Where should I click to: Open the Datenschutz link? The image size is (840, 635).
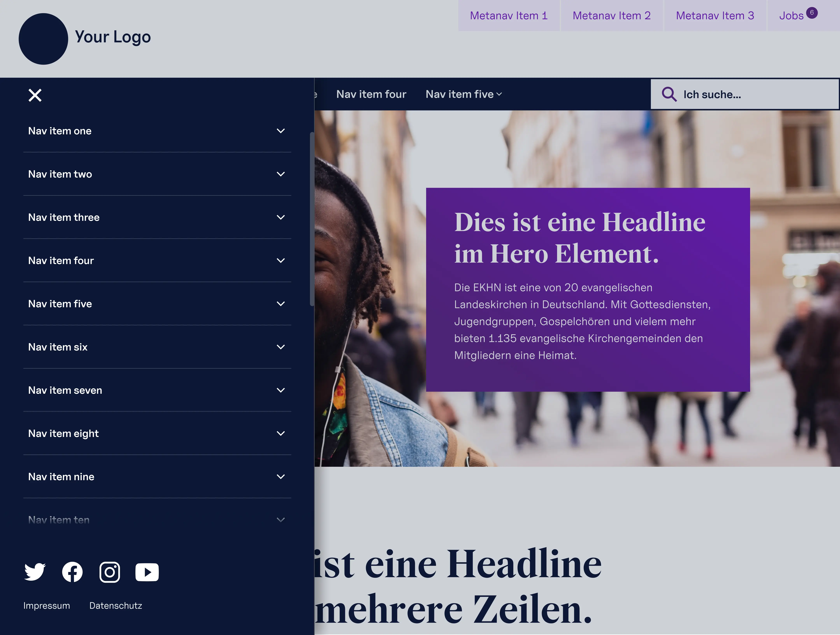tap(115, 605)
